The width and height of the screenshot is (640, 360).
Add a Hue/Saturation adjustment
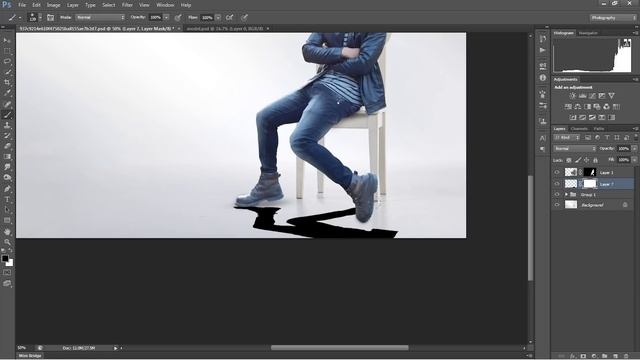(568, 107)
